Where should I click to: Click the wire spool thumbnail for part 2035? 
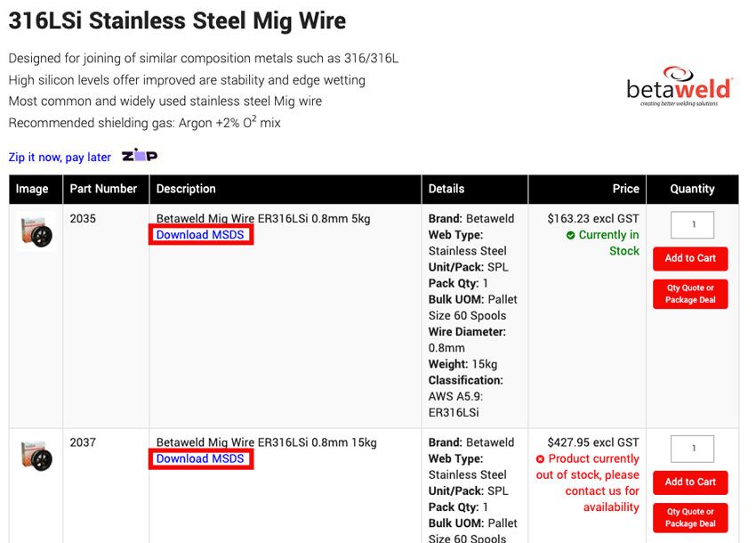[35, 231]
